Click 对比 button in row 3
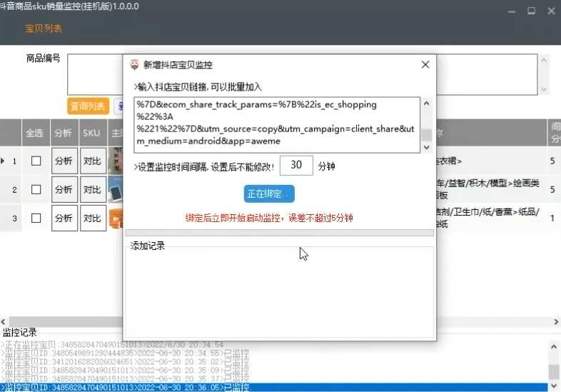The image size is (561, 392). (x=93, y=218)
